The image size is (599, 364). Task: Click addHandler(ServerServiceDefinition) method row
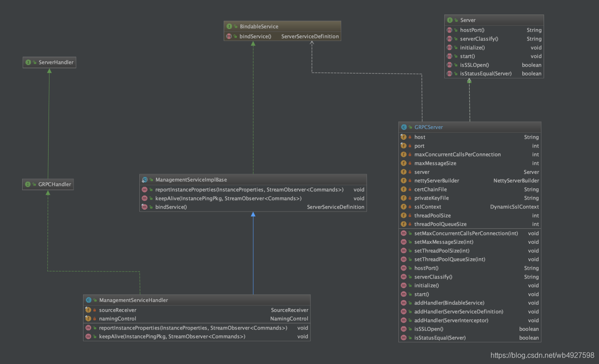470,312
